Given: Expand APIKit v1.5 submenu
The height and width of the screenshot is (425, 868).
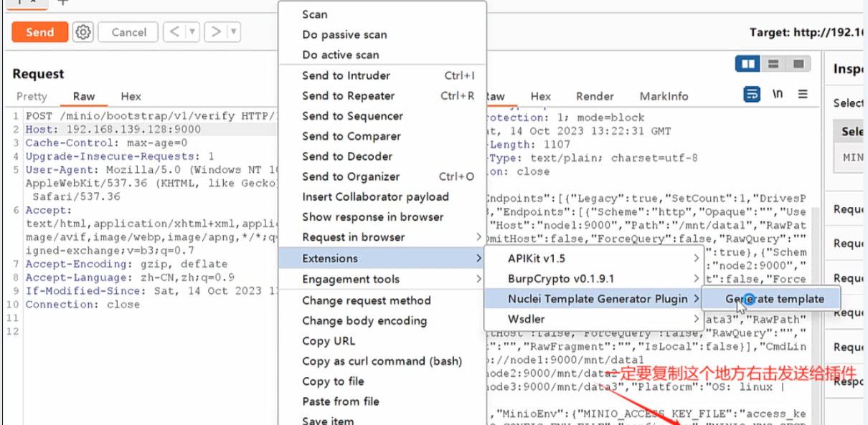Looking at the screenshot, I should click(x=595, y=258).
